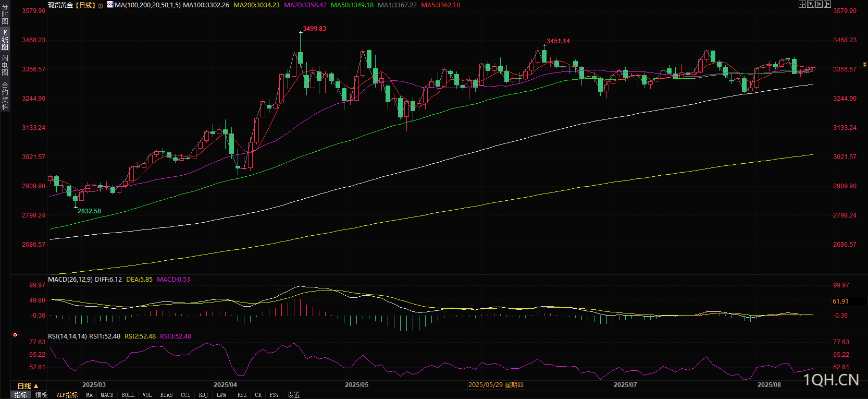
Task: Click the circled plus icon beside 日线
Action: tap(101, 5)
